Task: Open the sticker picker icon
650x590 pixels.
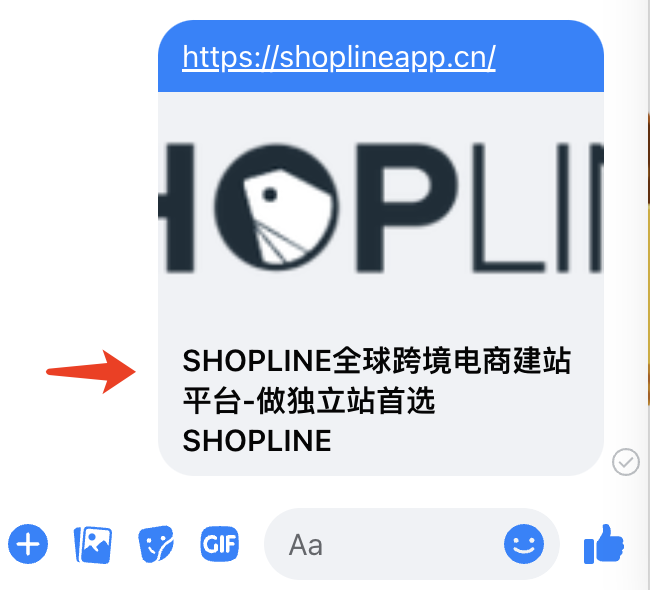Action: (156, 544)
